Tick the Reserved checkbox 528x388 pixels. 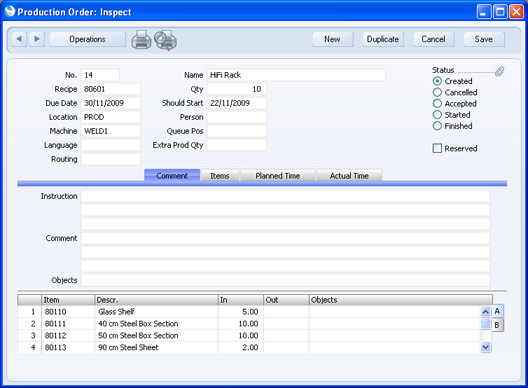click(437, 148)
